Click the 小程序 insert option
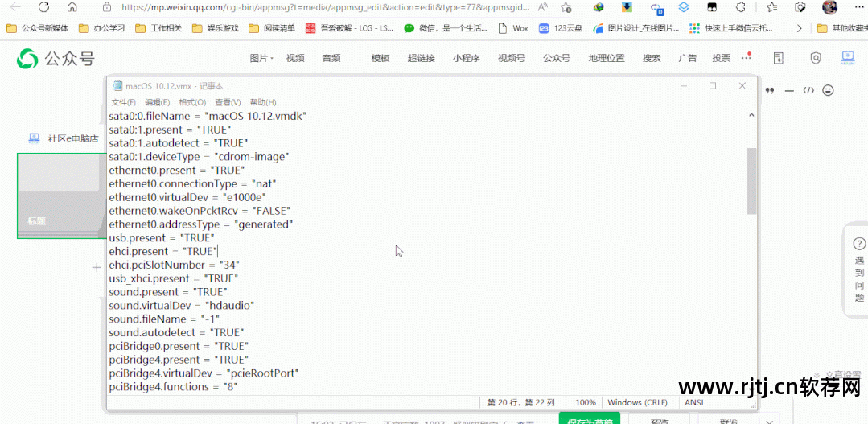Image resolution: width=868 pixels, height=424 pixels. click(x=466, y=58)
